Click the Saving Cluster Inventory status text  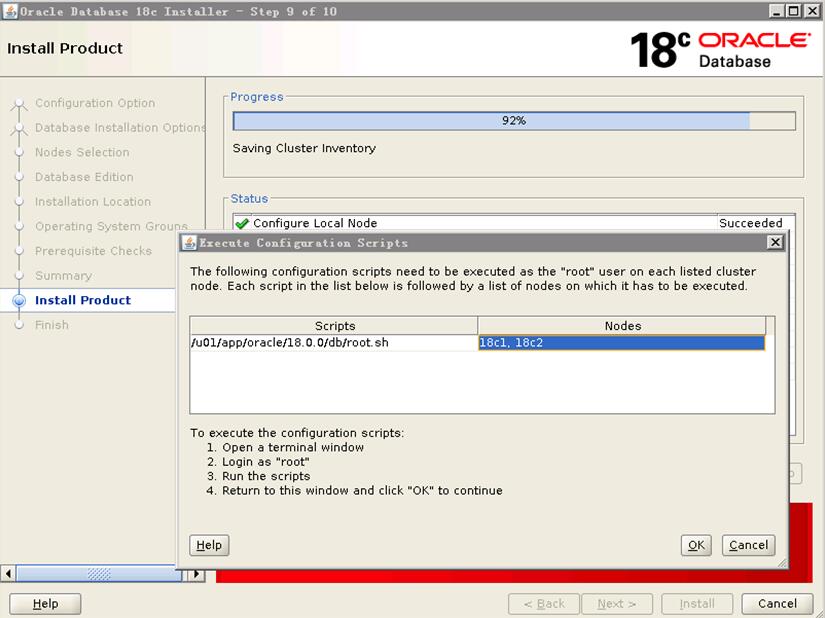[x=304, y=148]
